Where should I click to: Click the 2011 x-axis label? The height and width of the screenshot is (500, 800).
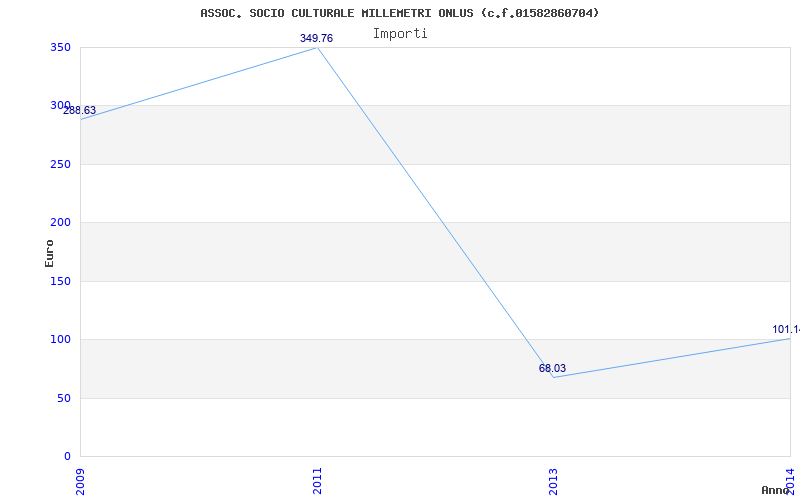pos(317,481)
